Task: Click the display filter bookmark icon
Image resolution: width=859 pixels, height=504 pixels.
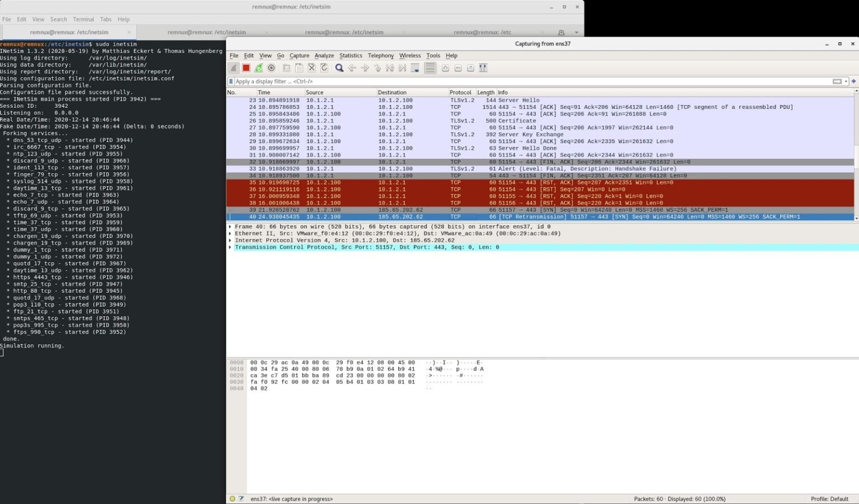Action: pyautogui.click(x=232, y=81)
